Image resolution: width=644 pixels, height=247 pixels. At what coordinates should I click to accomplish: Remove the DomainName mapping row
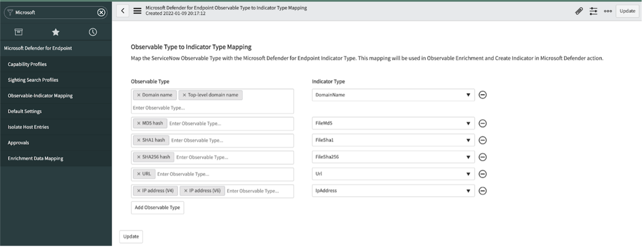click(483, 95)
